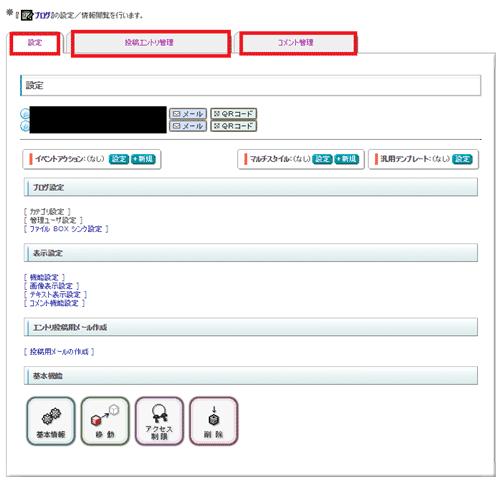Open the second QRコード button
The image size is (500, 480).
[x=233, y=126]
